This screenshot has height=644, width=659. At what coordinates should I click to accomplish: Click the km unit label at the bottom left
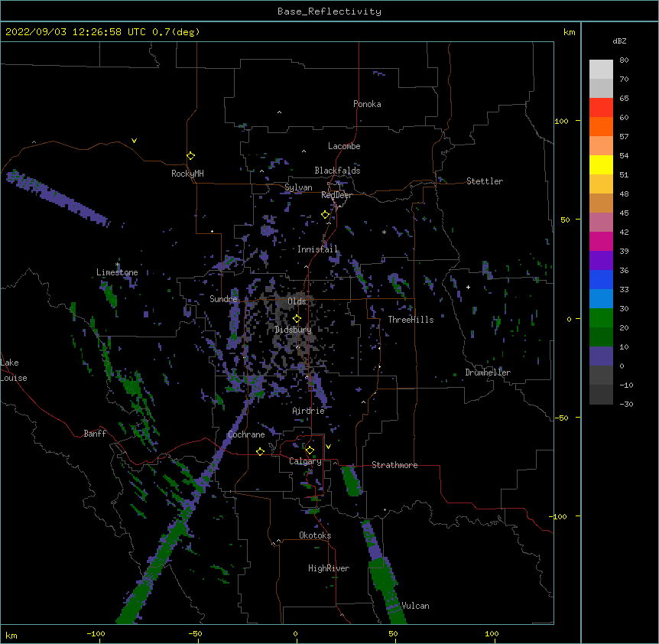[11, 635]
